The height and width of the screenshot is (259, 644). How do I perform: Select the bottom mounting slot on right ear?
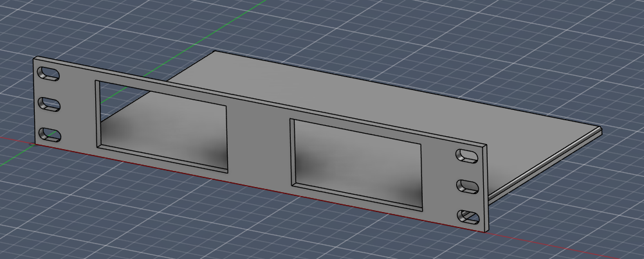[x=468, y=217]
